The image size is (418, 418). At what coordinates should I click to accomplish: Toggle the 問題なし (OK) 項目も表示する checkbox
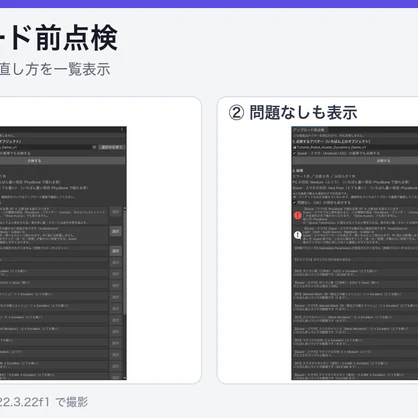point(294,202)
